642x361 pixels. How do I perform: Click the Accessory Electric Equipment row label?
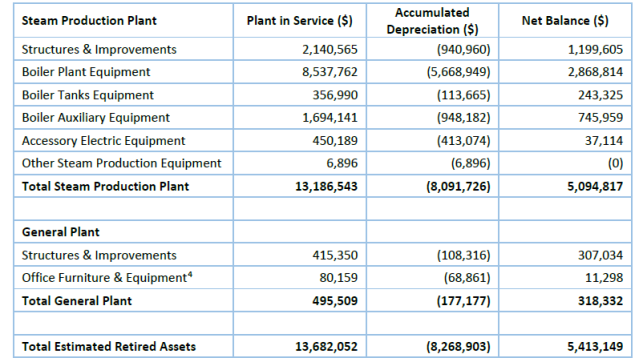click(x=104, y=141)
